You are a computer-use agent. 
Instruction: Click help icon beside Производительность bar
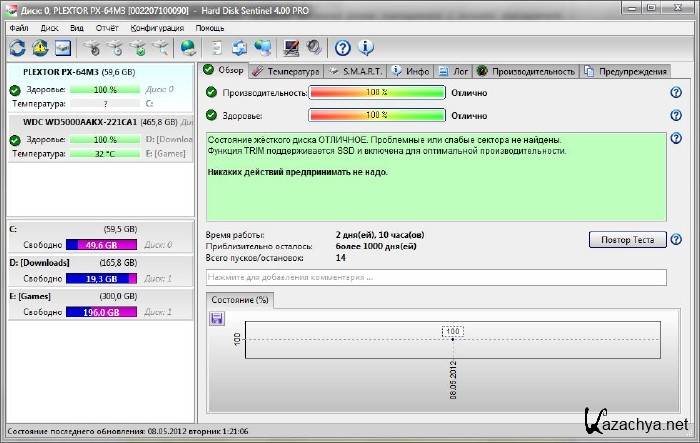[676, 93]
